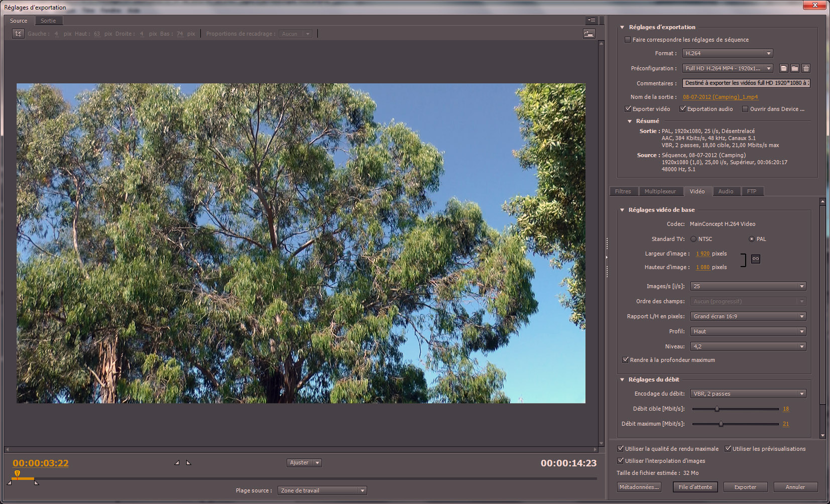Screen dimensions: 830x504
Task: Click the save preset floppy disk icon
Action: pos(784,68)
